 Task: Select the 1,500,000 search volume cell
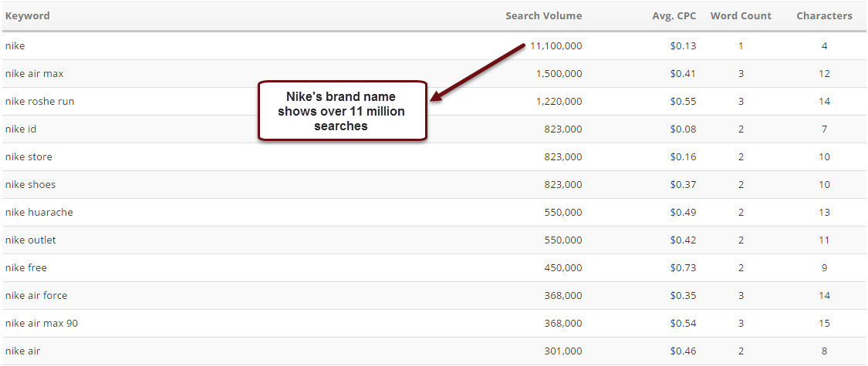(x=559, y=74)
